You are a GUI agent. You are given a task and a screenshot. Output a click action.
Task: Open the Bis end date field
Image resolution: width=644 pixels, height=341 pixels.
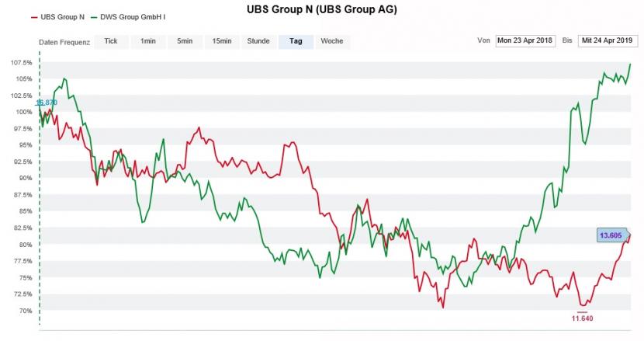click(x=608, y=40)
